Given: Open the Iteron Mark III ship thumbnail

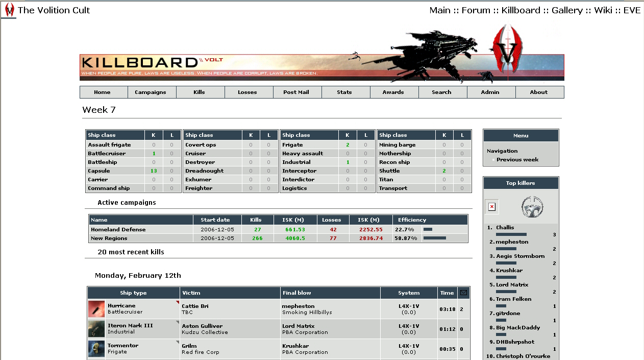Looking at the screenshot, I should click(96, 329).
